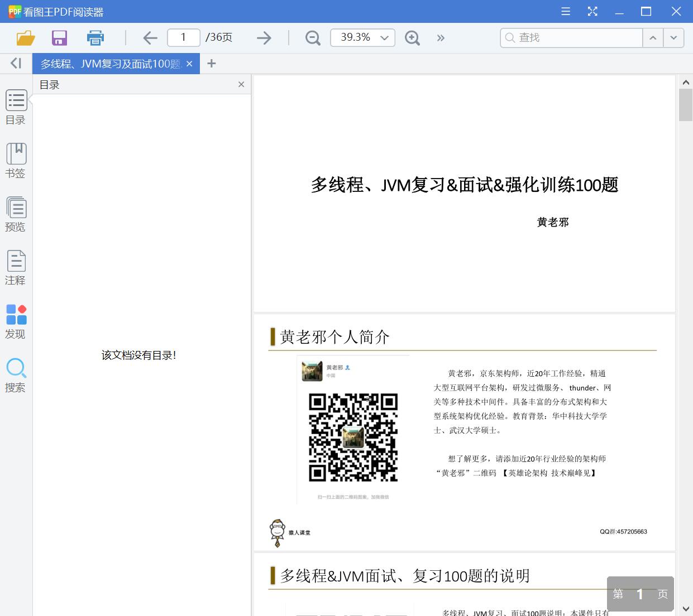Open the zoom level 39.3% dropdown
The width and height of the screenshot is (693, 616).
click(363, 37)
